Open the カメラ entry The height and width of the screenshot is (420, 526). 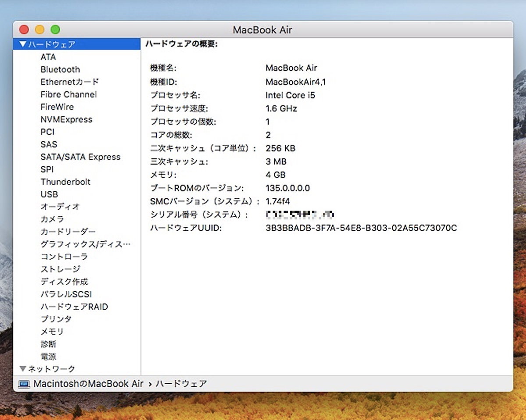tap(52, 219)
